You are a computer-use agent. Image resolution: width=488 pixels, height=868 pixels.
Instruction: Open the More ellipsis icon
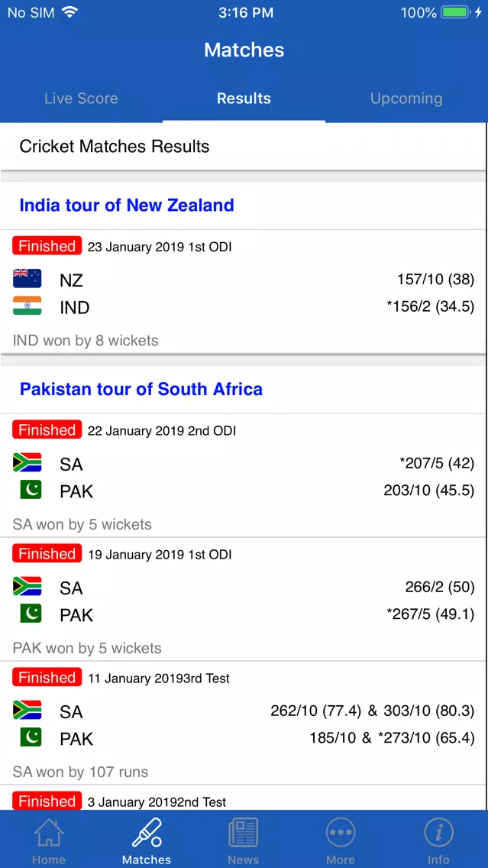tap(341, 832)
